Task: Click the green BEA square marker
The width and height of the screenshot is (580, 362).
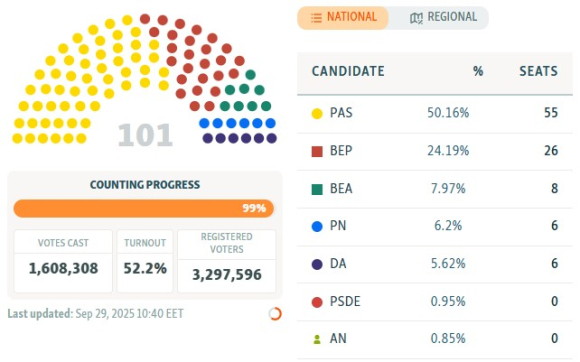Action: point(317,189)
